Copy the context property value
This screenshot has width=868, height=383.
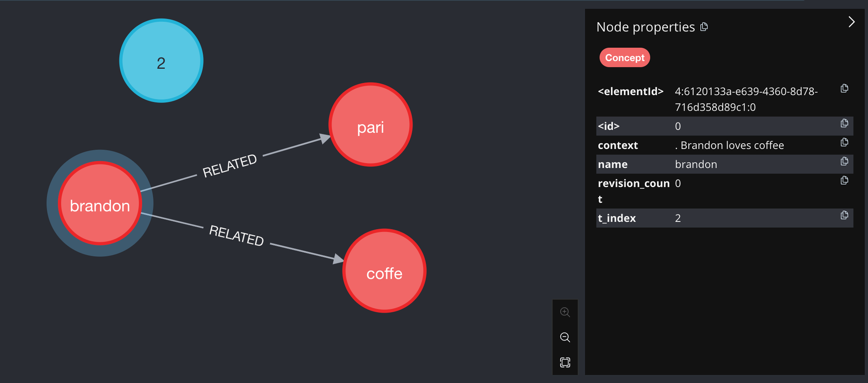(x=844, y=142)
